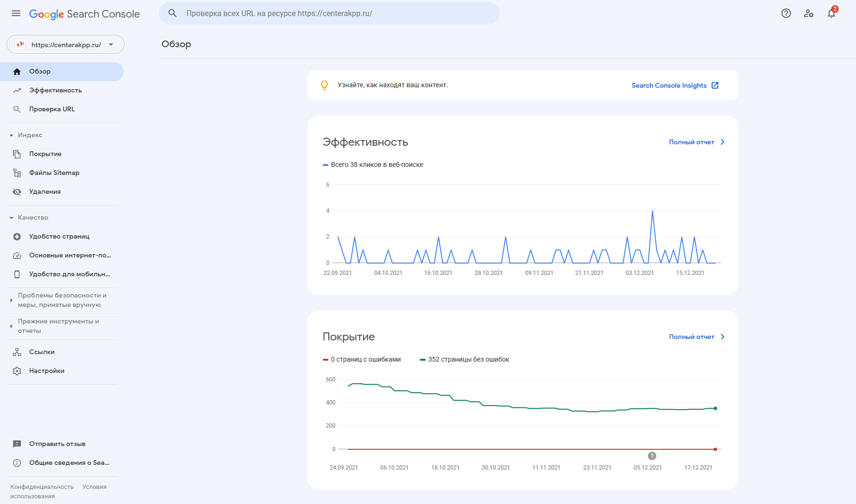
Task: Open user and settings management icon
Action: click(808, 13)
